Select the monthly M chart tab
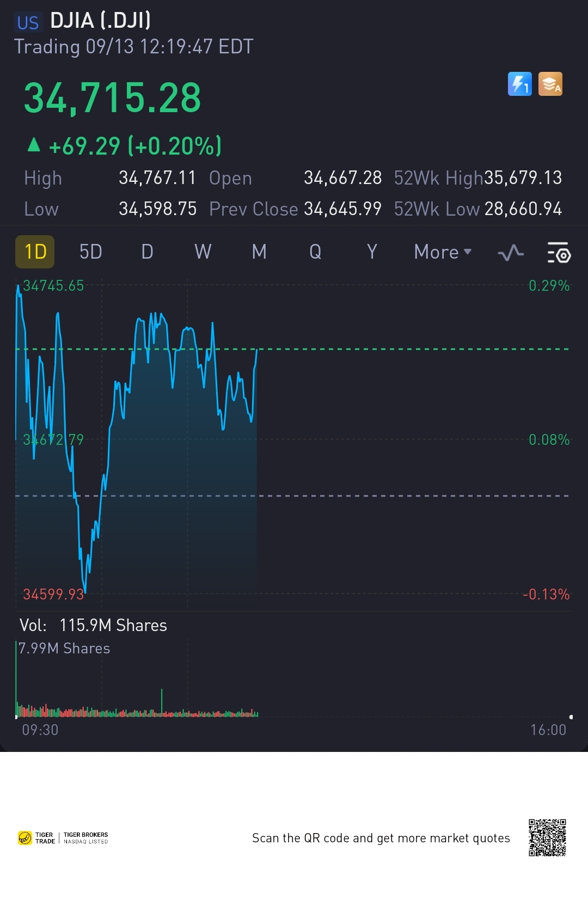 [259, 252]
